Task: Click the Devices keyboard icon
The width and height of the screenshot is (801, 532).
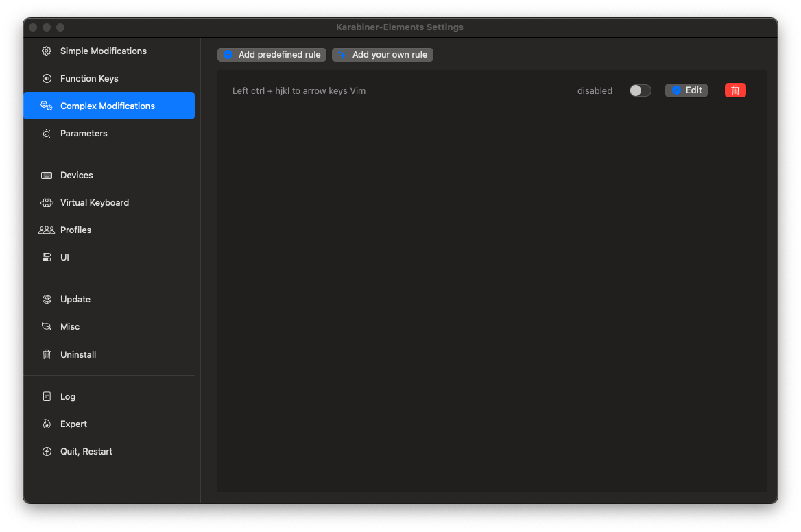Action: 47,175
